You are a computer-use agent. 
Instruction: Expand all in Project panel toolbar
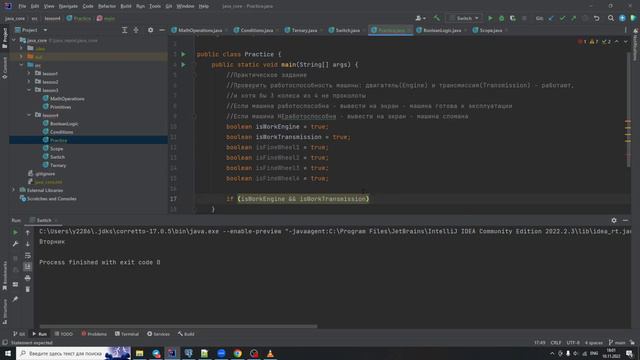click(x=124, y=30)
